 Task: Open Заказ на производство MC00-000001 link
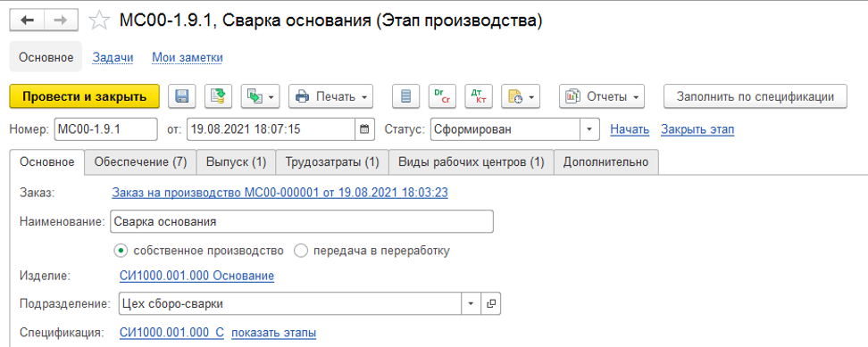[280, 193]
